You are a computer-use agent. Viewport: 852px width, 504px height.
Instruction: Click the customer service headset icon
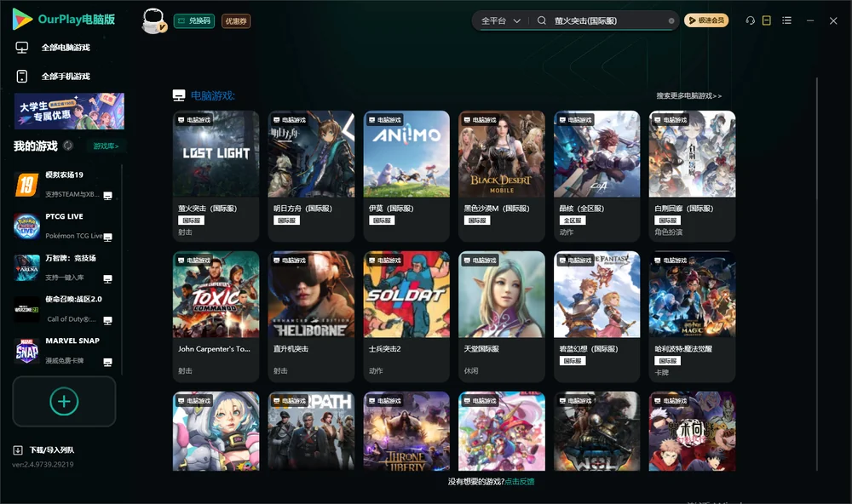tap(750, 20)
